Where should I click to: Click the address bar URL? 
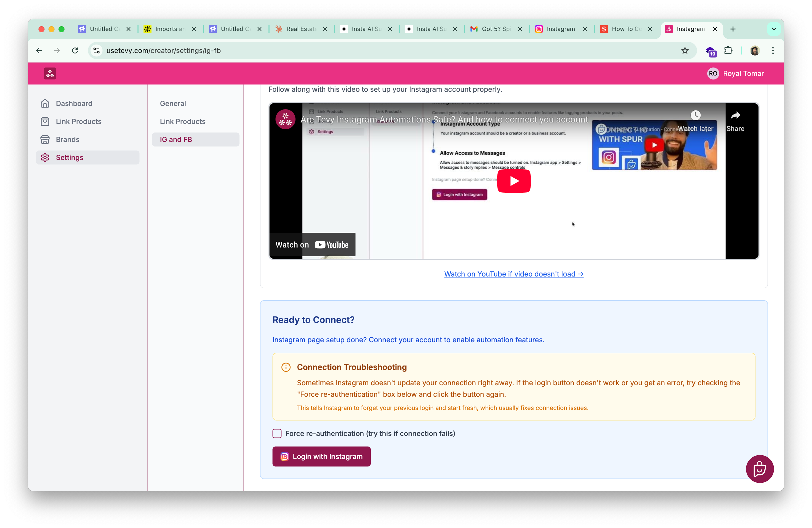click(x=163, y=50)
